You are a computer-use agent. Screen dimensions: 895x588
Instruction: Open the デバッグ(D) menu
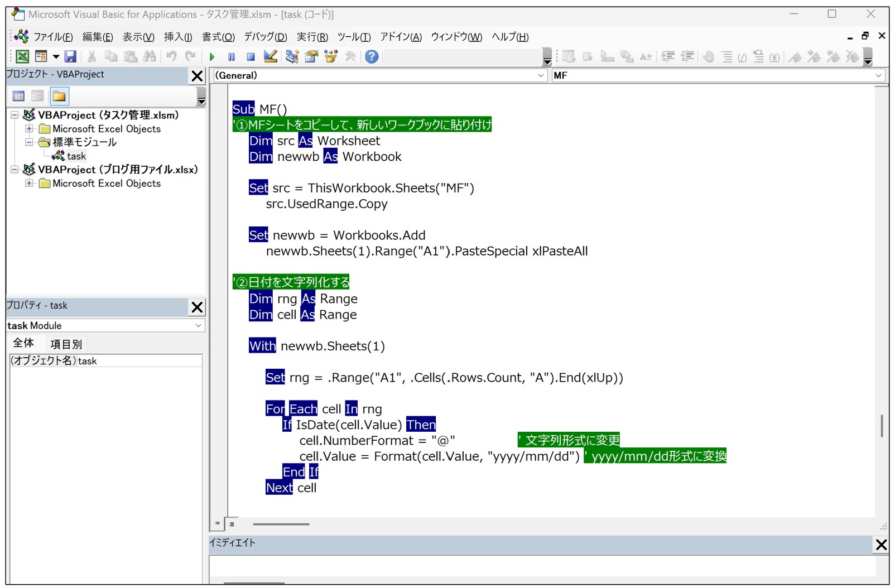pos(265,37)
